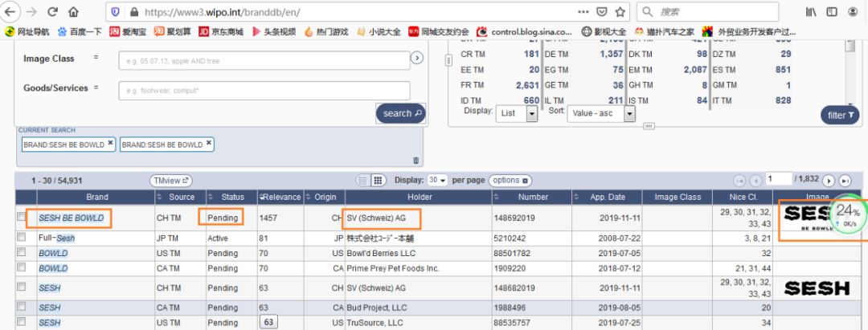
Task: Click the Image Class input field
Action: pyautogui.click(x=264, y=61)
